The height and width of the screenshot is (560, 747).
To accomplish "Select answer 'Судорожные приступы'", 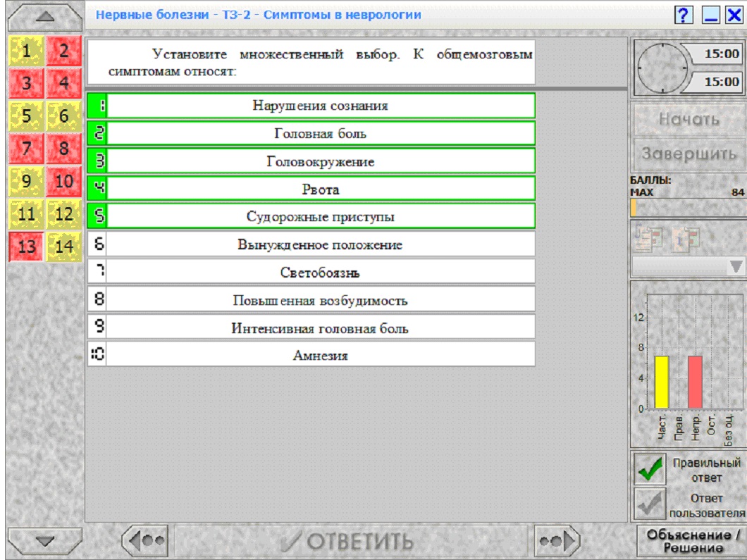I will coord(311,217).
